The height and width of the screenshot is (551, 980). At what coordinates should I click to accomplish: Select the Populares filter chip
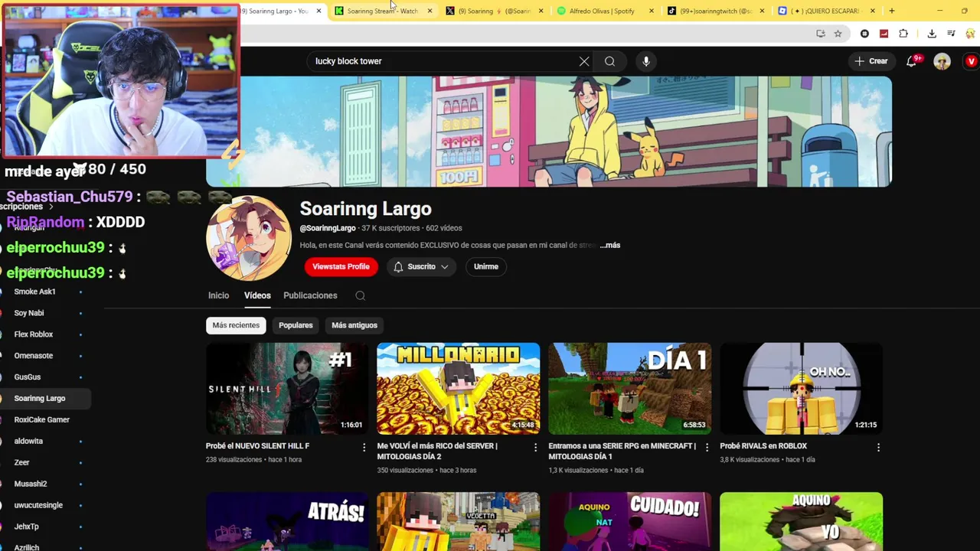coord(296,325)
